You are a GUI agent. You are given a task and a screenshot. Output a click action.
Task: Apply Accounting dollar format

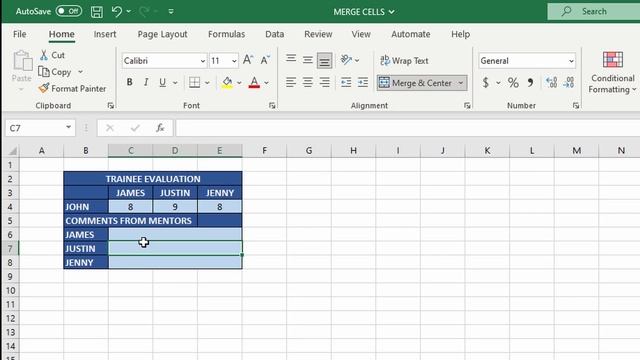[x=485, y=83]
